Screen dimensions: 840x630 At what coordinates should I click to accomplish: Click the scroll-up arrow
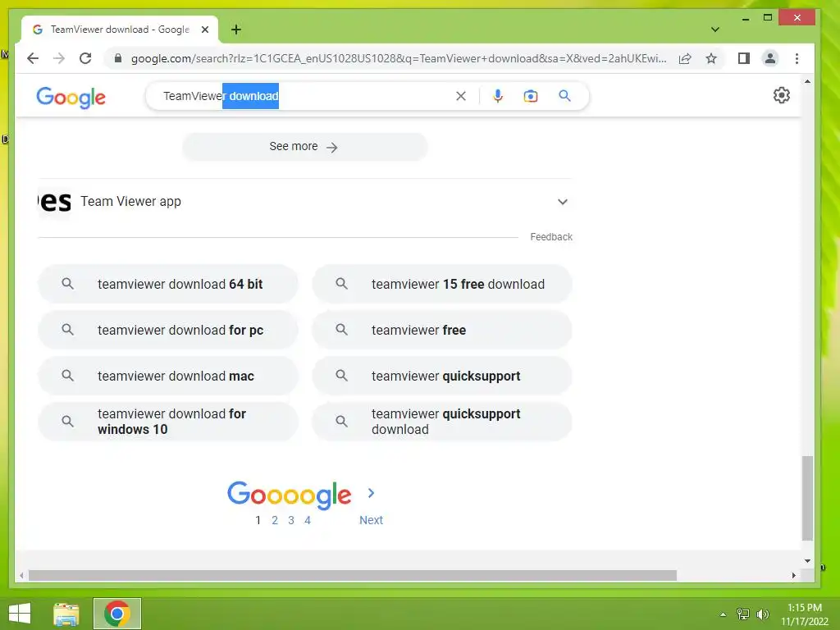coord(807,81)
